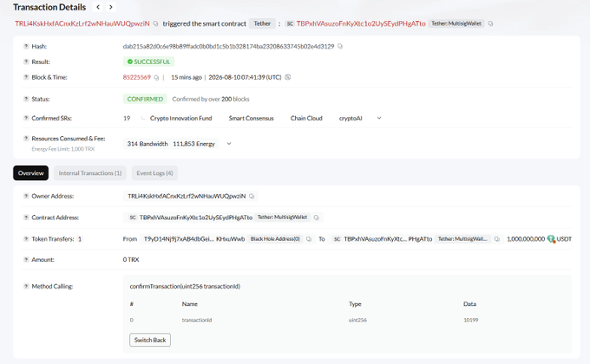This screenshot has height=364, width=590.
Task: Click Crypto Innovation Fund SR name
Action: (x=181, y=118)
